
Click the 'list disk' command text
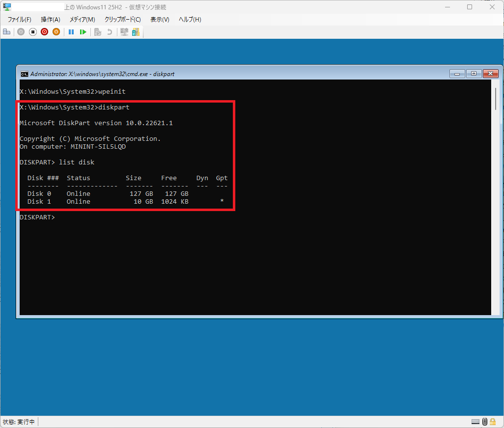click(x=77, y=162)
